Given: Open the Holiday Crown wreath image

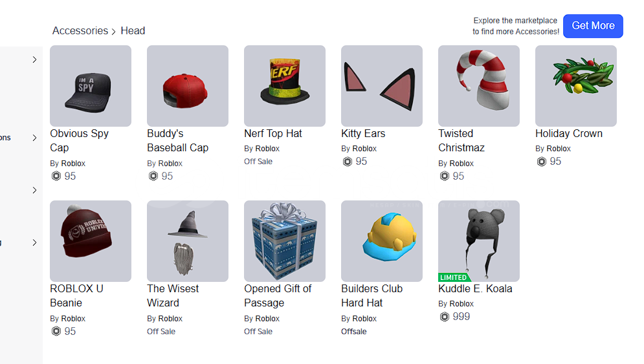Looking at the screenshot, I should click(x=576, y=86).
